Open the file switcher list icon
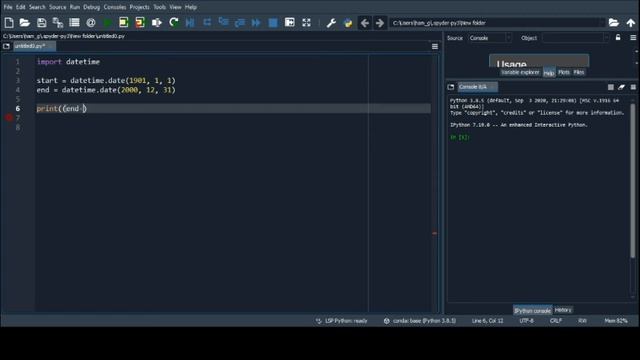Image resolution: width=640 pixels, height=360 pixels. pos(74,23)
